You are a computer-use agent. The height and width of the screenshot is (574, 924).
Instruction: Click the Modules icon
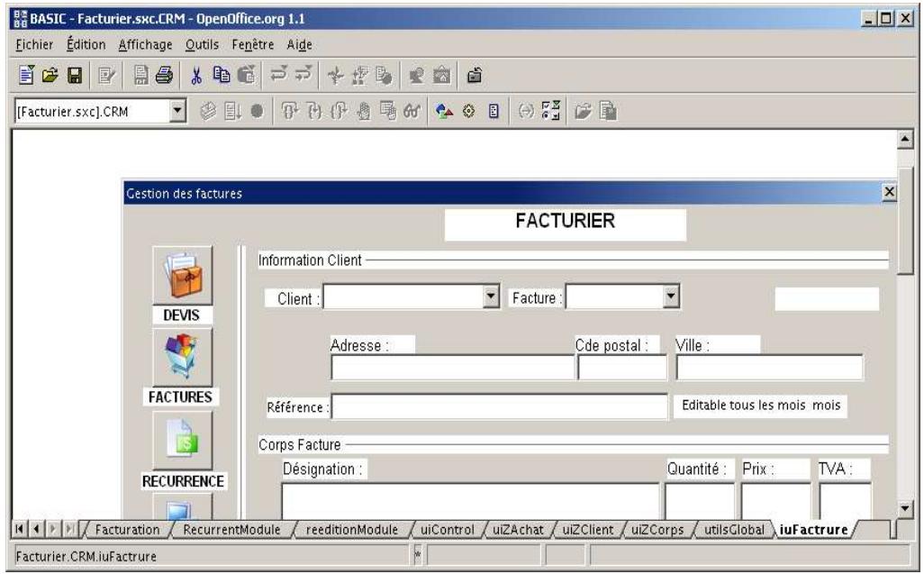(494, 111)
